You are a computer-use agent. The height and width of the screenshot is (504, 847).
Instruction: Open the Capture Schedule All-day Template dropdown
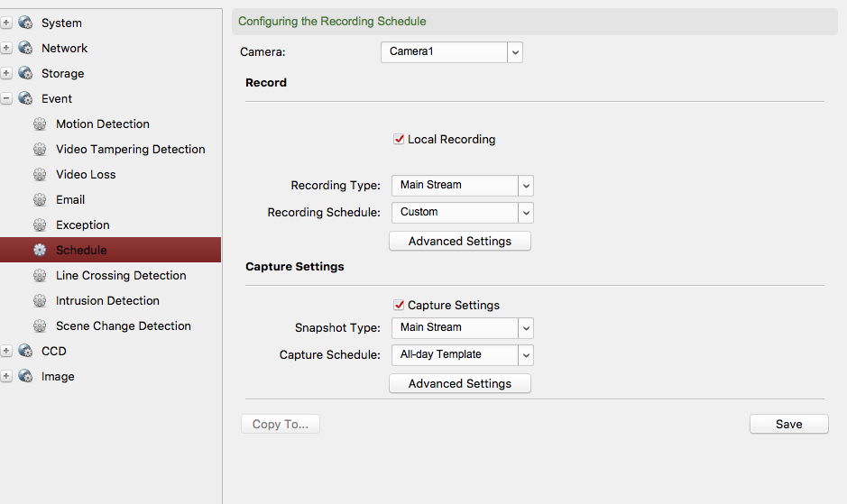[462, 355]
